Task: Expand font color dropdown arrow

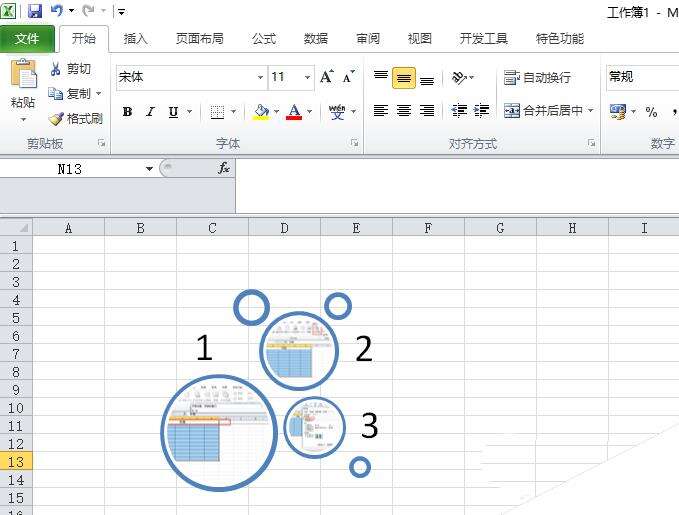Action: click(309, 112)
